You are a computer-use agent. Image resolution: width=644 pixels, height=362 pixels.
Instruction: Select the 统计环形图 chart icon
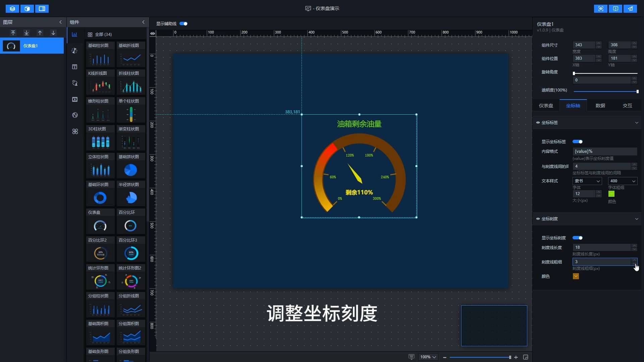(x=100, y=281)
